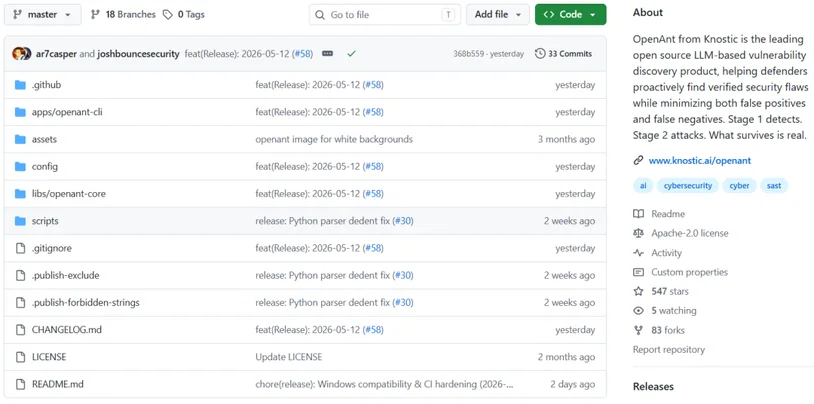Screen dimensions: 814x404
Task: Click the 547 stars star icon
Action: (638, 291)
